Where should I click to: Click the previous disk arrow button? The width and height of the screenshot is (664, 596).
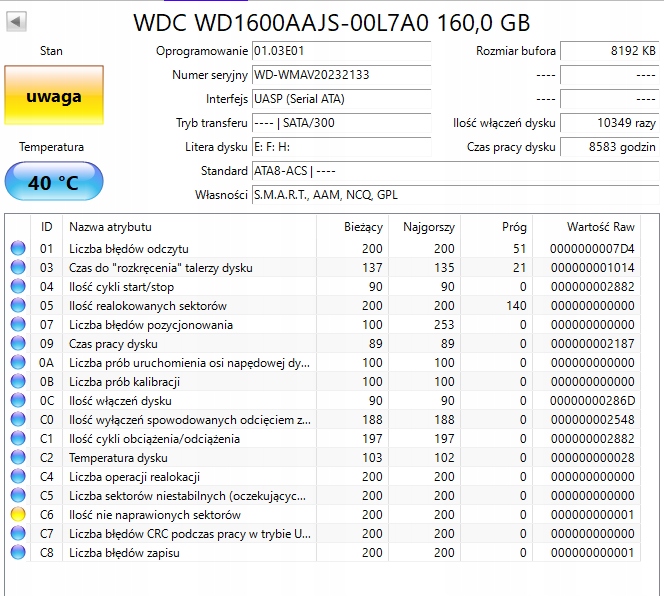[x=17, y=22]
